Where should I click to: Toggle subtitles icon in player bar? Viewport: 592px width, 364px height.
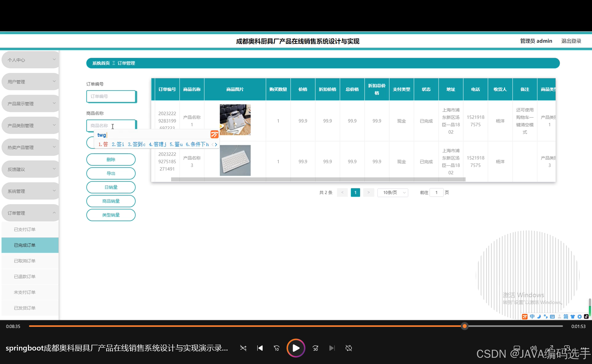click(x=517, y=348)
